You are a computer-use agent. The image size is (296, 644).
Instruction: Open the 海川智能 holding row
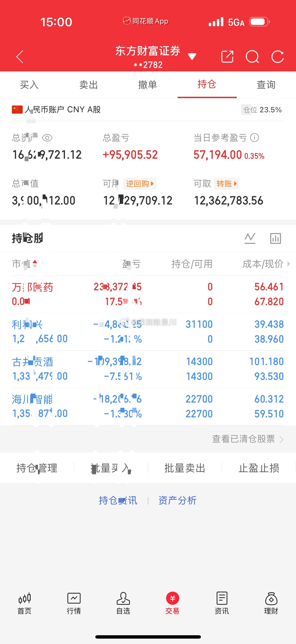click(148, 406)
